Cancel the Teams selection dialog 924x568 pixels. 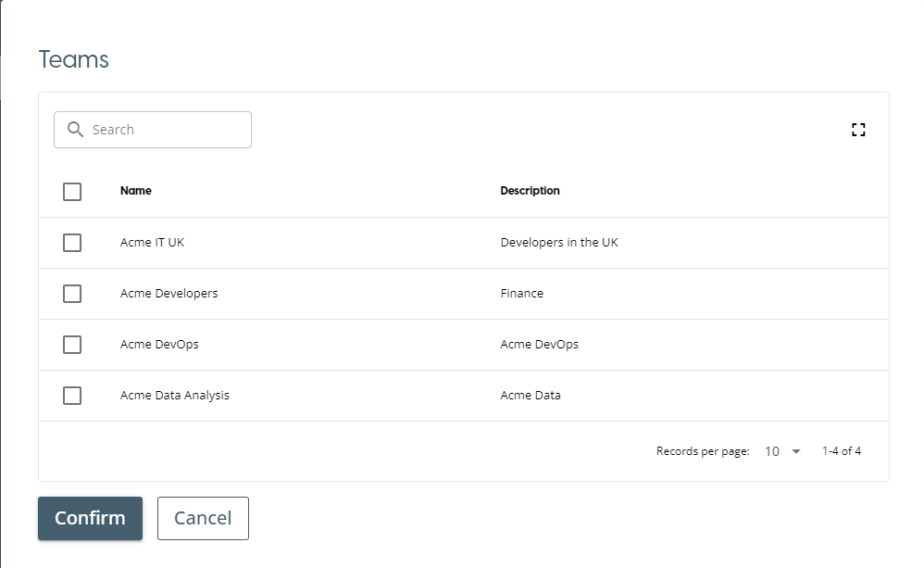point(203,518)
